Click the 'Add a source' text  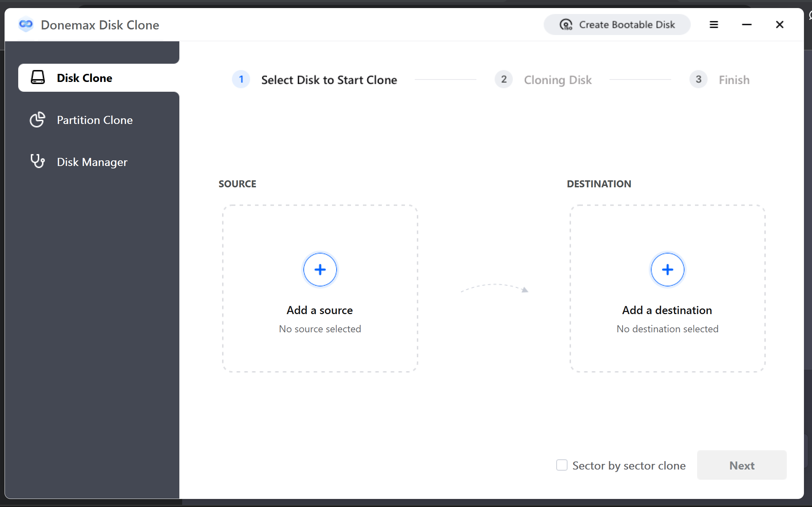coord(319,310)
